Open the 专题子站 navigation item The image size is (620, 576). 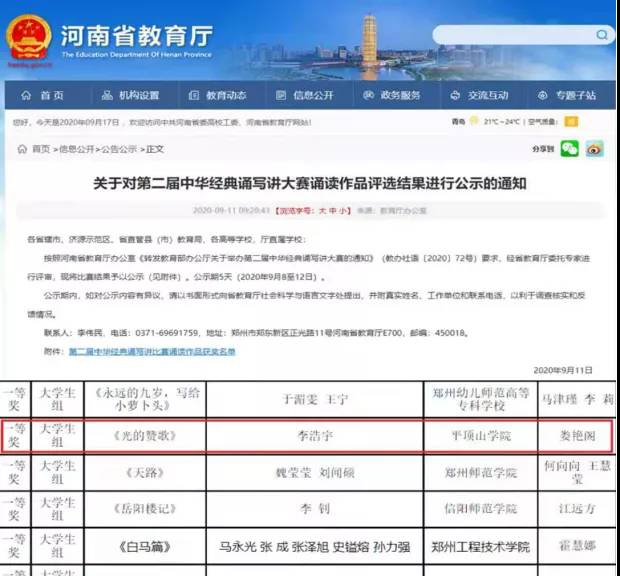pos(567,95)
